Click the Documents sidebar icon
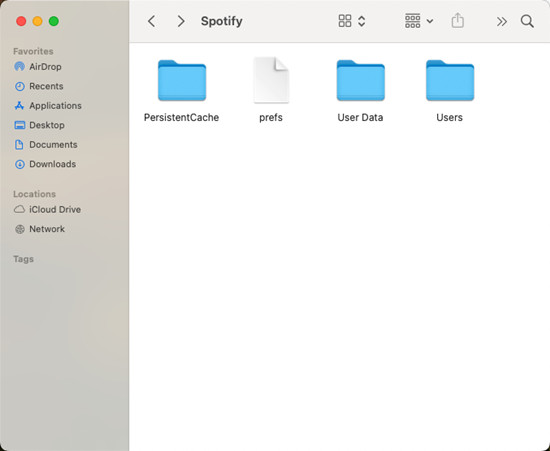This screenshot has width=550, height=451. point(19,144)
